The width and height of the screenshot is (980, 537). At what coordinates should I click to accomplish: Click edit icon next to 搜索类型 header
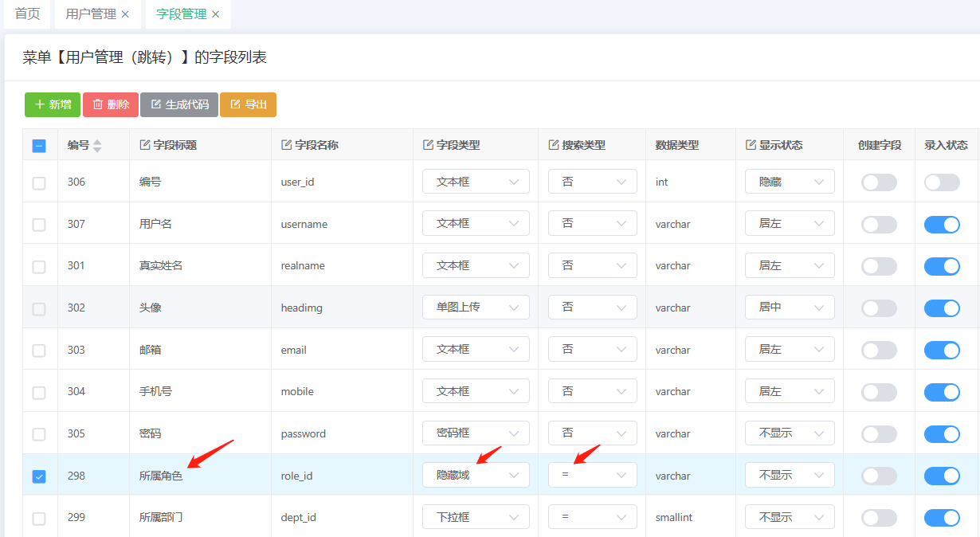pos(554,145)
